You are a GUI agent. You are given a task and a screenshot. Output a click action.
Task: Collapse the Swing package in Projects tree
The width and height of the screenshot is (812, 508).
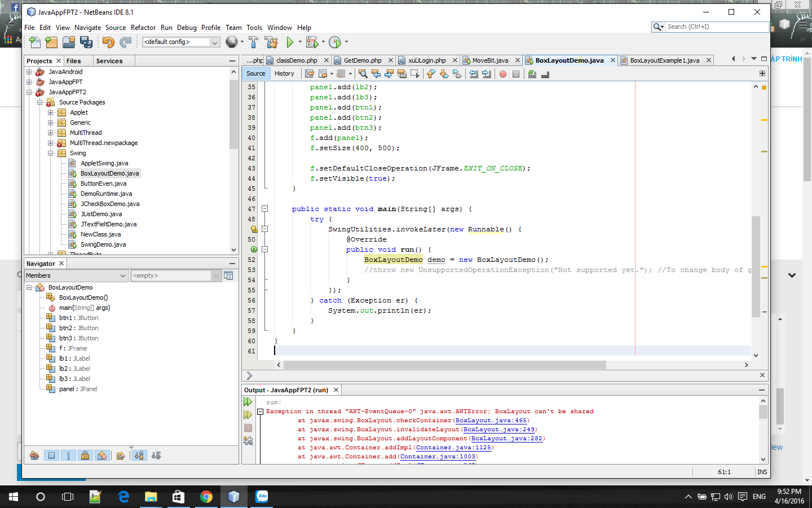pos(50,153)
